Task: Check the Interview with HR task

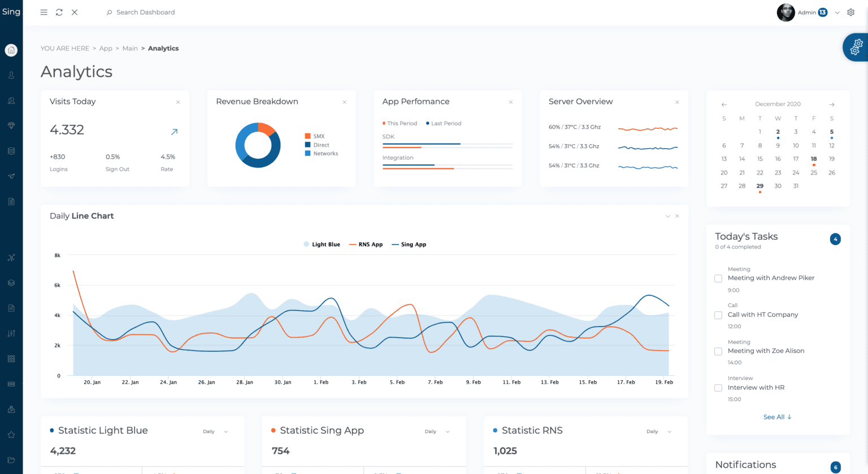Action: [718, 388]
